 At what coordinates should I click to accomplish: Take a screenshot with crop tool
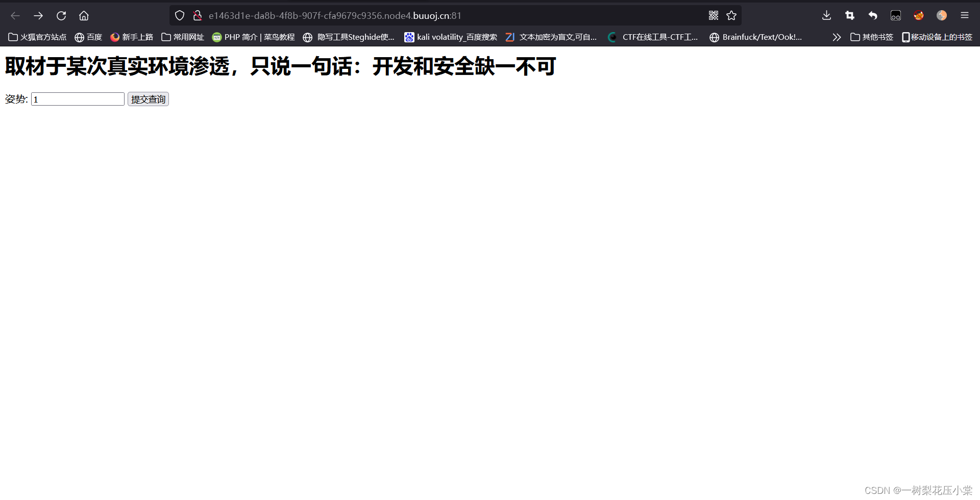tap(850, 16)
